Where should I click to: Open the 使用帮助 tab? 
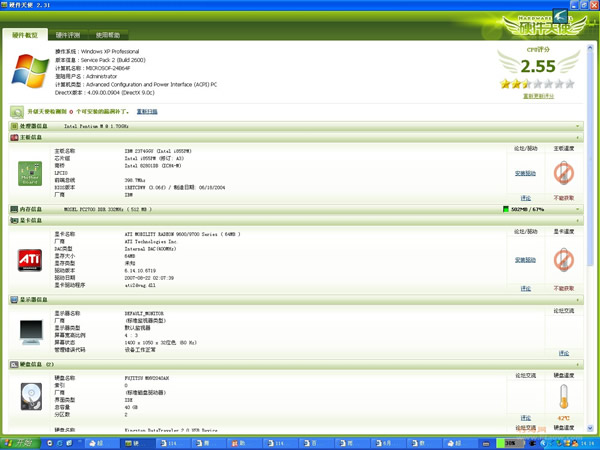tap(108, 35)
